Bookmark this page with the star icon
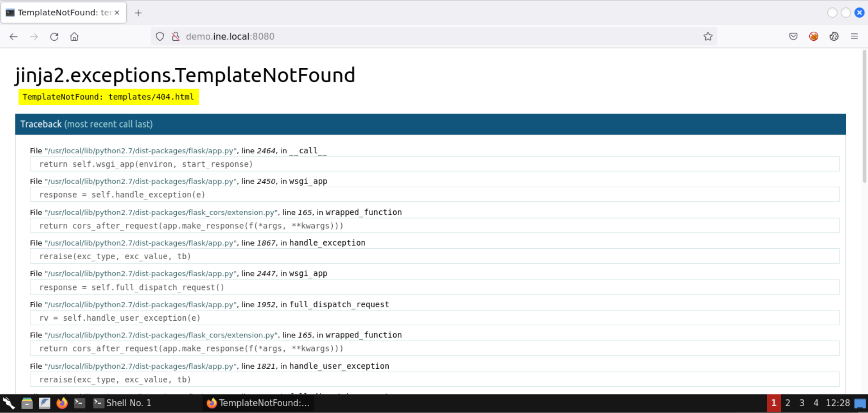 [708, 37]
